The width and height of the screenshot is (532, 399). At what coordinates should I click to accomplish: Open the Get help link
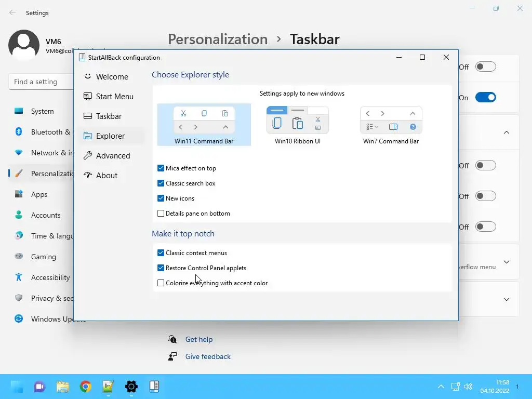pyautogui.click(x=199, y=339)
